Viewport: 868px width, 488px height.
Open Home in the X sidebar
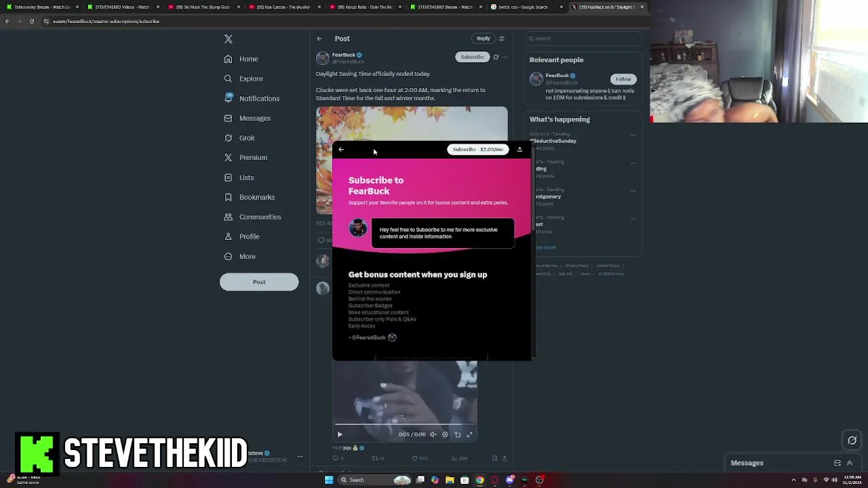click(241, 59)
